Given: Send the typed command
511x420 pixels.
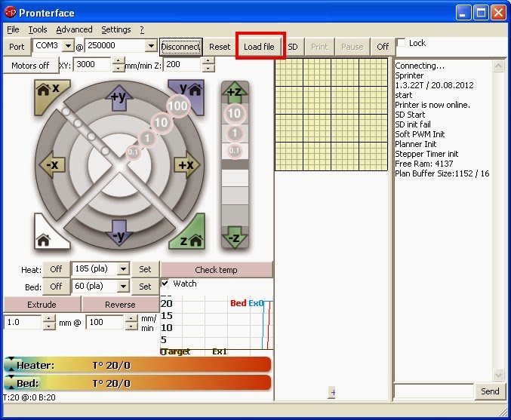Looking at the screenshot, I should 490,391.
